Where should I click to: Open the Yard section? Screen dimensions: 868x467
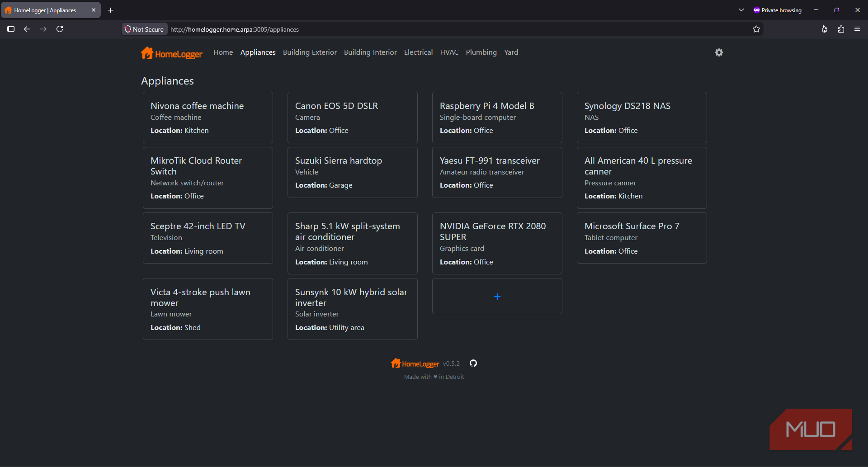[x=511, y=52]
